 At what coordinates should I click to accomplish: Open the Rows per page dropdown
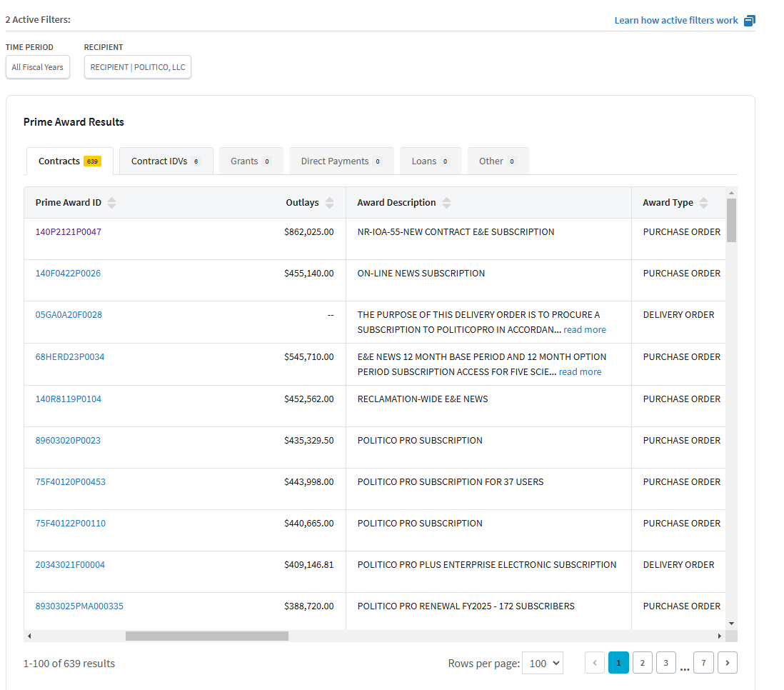coord(543,664)
